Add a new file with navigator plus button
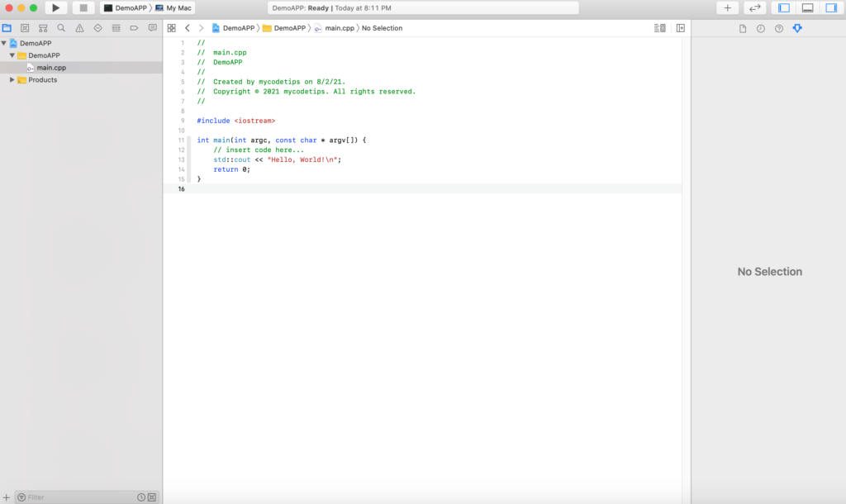Image resolution: width=846 pixels, height=504 pixels. click(7, 497)
